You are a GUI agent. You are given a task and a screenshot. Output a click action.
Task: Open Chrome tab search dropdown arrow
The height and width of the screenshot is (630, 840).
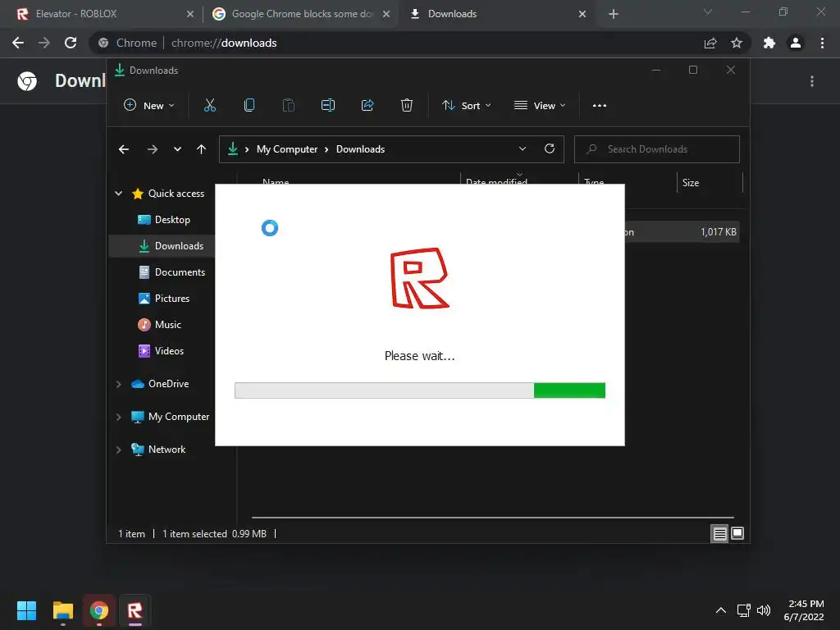coord(708,12)
